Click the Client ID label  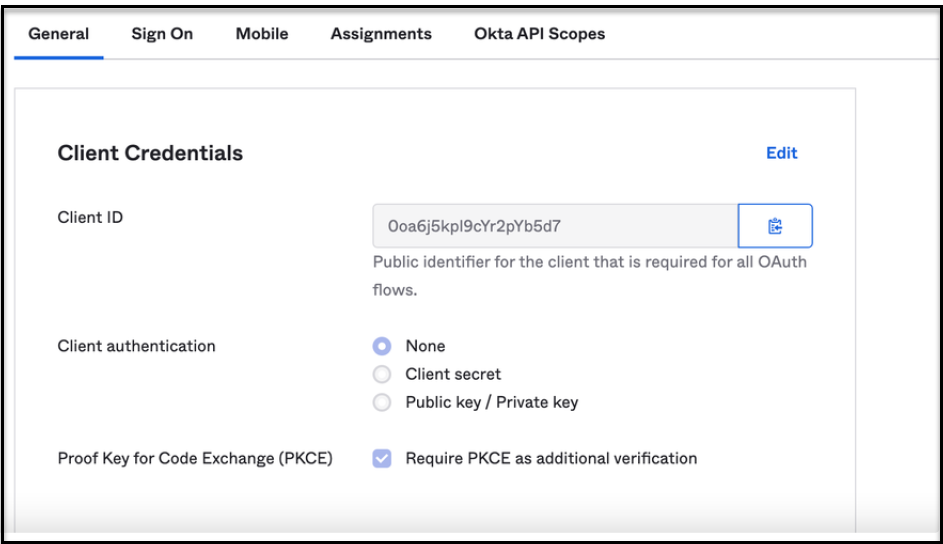pyautogui.click(x=90, y=217)
